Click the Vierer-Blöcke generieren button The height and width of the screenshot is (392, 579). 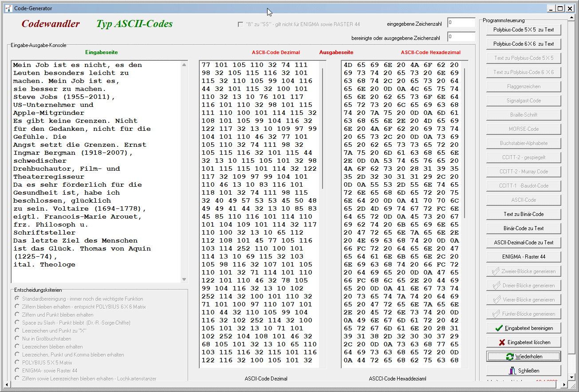point(524,299)
